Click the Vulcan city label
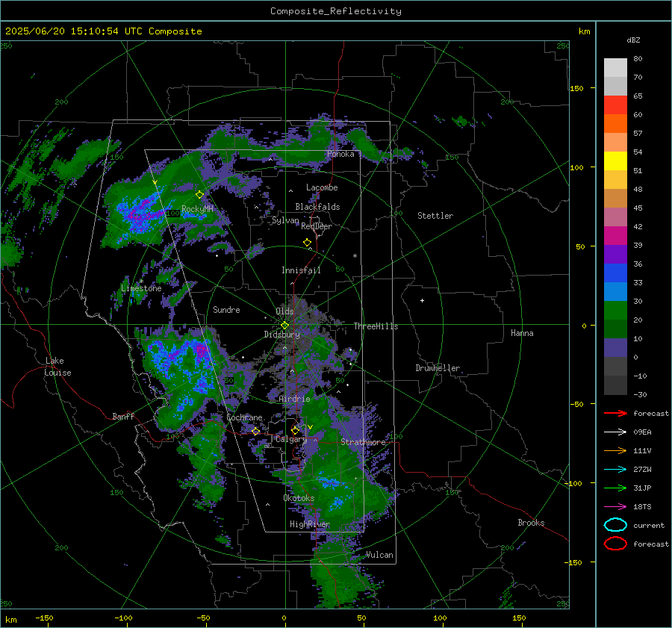The image size is (672, 628). point(379,555)
